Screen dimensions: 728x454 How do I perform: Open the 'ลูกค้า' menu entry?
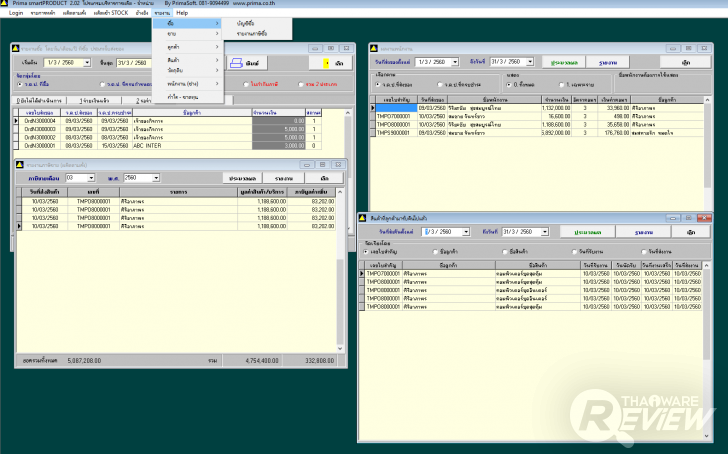tap(188, 47)
